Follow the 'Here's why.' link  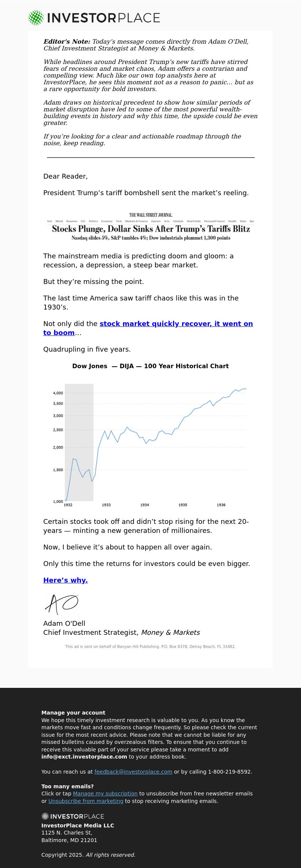pos(65,580)
